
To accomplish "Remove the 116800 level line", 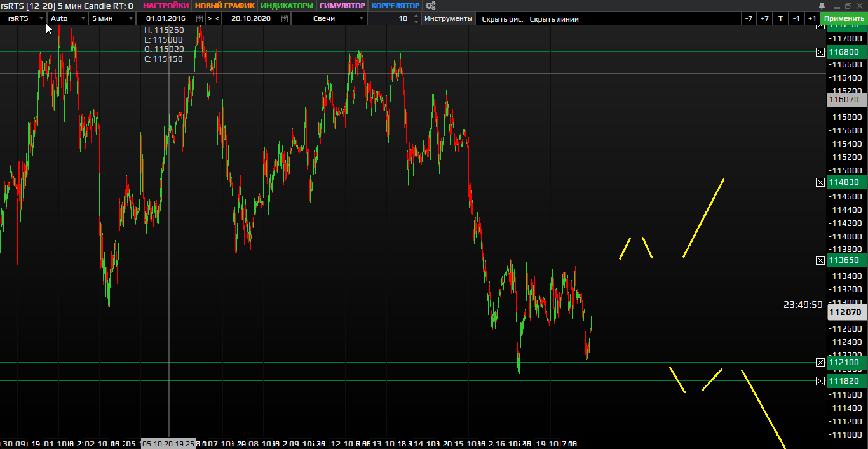I will (x=820, y=51).
